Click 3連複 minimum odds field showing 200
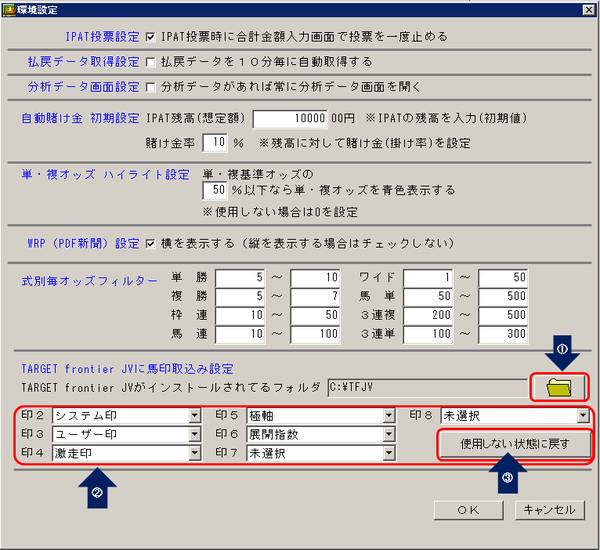Image resolution: width=600 pixels, height=550 pixels. [428, 315]
